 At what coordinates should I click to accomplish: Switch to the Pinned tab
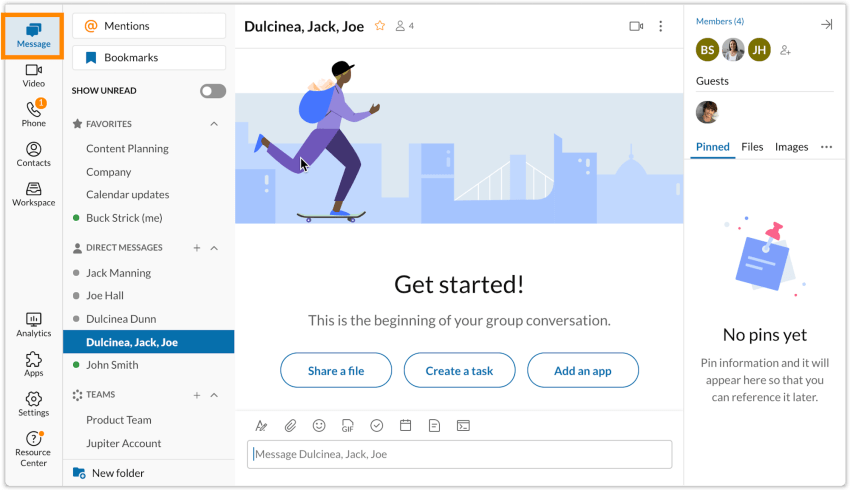click(x=712, y=147)
